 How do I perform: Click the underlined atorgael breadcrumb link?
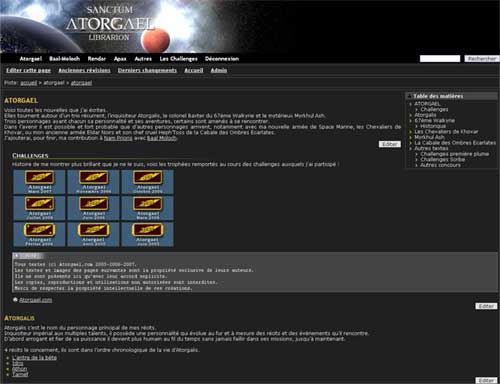pos(81,83)
